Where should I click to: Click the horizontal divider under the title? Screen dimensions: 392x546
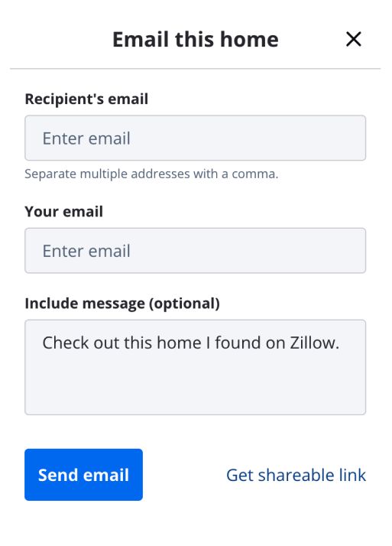click(x=195, y=69)
